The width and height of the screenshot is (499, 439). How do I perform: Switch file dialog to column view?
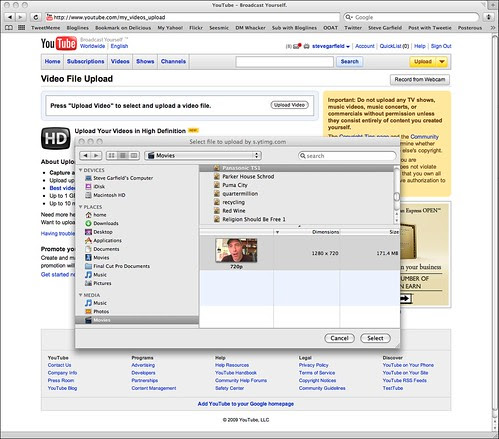click(134, 155)
